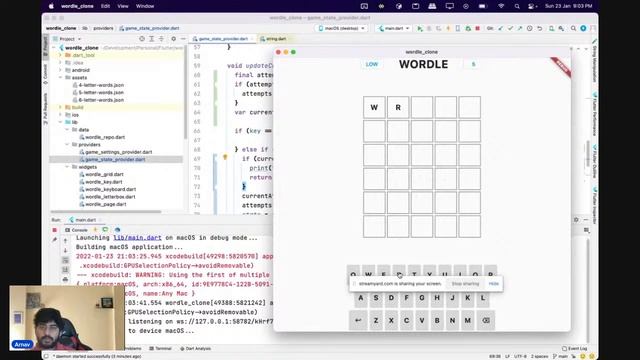The width and height of the screenshot is (640, 360).
Task: Open the macOS desktop device selector dropdown
Action: (341, 29)
